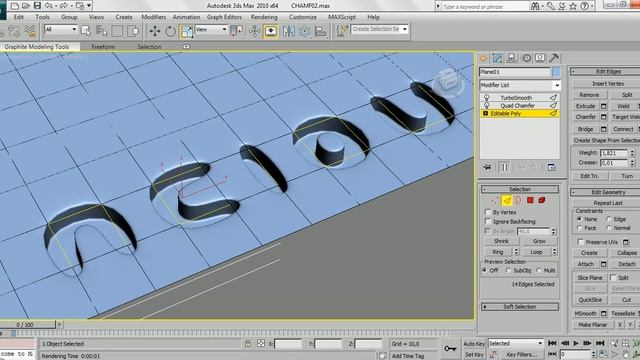
Task: Click the New Scene icon
Action: [x=15, y=6]
